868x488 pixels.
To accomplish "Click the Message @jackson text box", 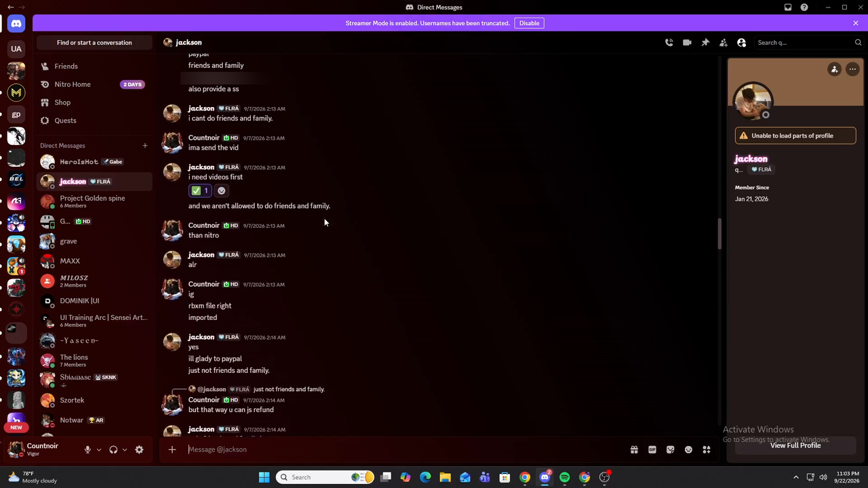I will click(403, 449).
